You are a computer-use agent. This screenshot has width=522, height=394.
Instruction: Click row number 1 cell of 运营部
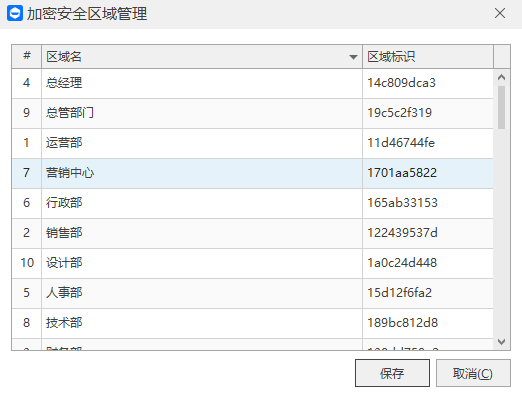tap(27, 143)
